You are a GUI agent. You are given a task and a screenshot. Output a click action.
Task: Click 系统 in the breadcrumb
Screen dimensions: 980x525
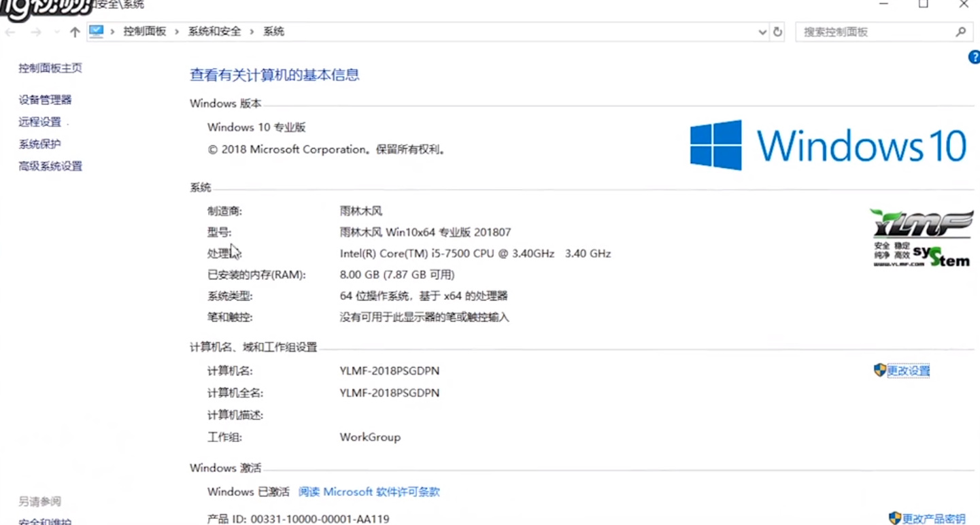273,31
